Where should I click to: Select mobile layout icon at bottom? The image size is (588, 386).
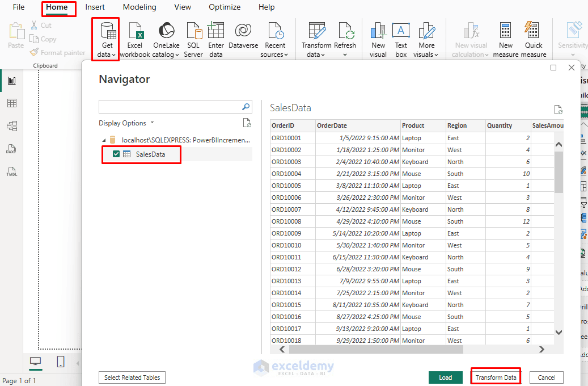tap(60, 362)
